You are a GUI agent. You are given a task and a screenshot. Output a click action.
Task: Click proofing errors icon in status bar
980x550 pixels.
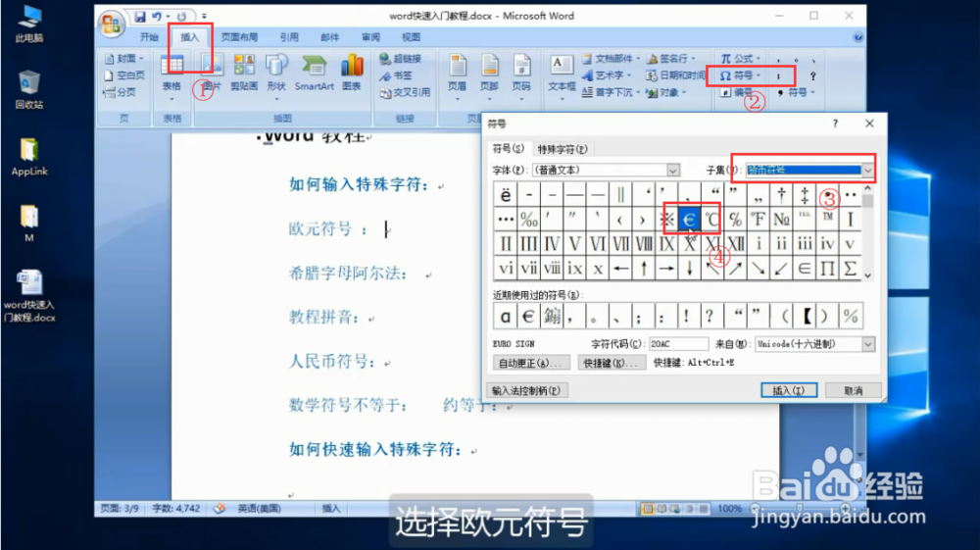(x=220, y=509)
